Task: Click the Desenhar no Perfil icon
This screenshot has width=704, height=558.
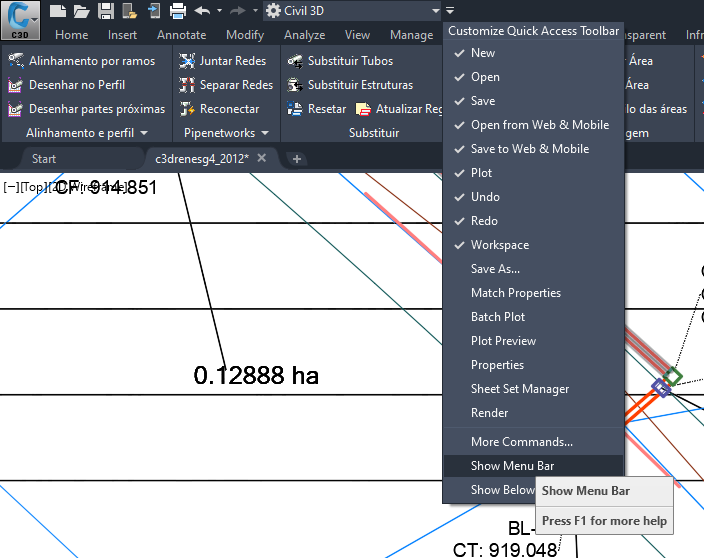Action: (x=15, y=85)
